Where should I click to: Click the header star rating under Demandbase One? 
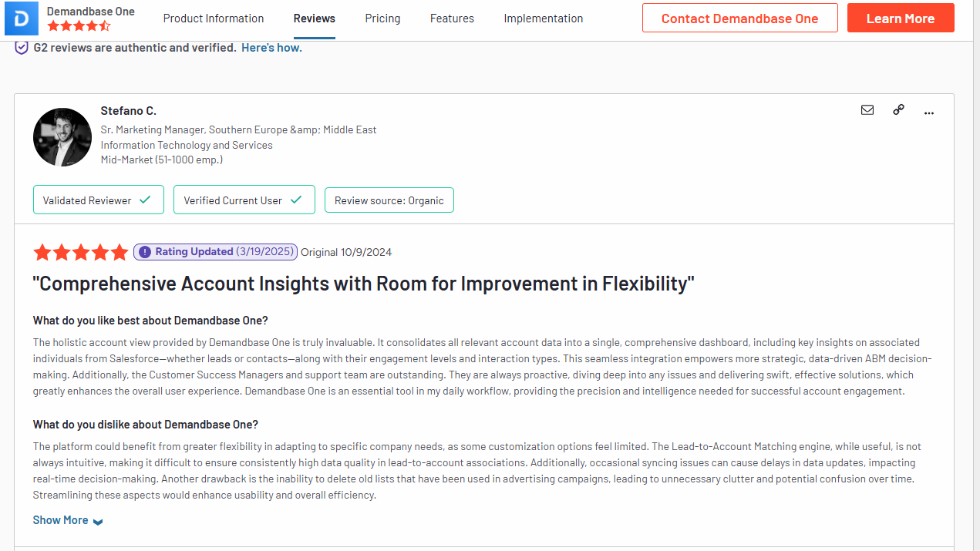[79, 25]
